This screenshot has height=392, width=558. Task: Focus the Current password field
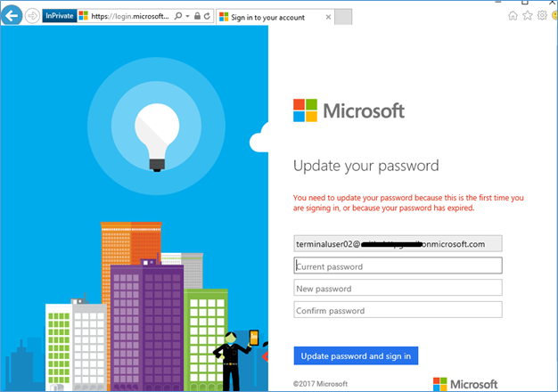398,265
